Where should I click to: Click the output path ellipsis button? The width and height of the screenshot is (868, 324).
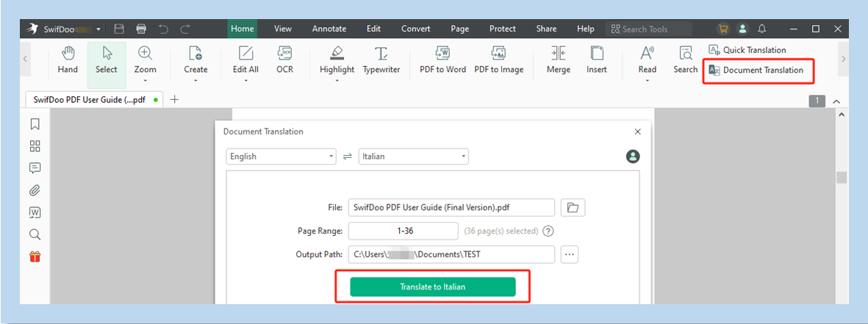tap(570, 255)
